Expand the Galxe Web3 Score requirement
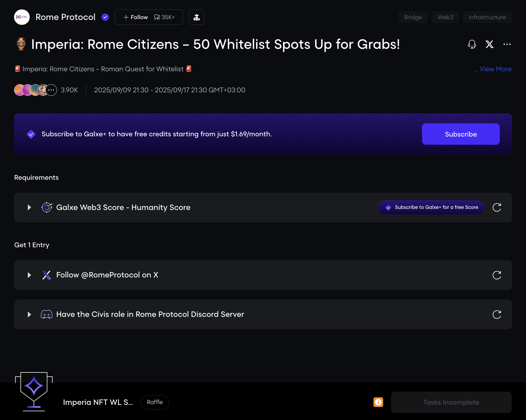 [x=29, y=208]
